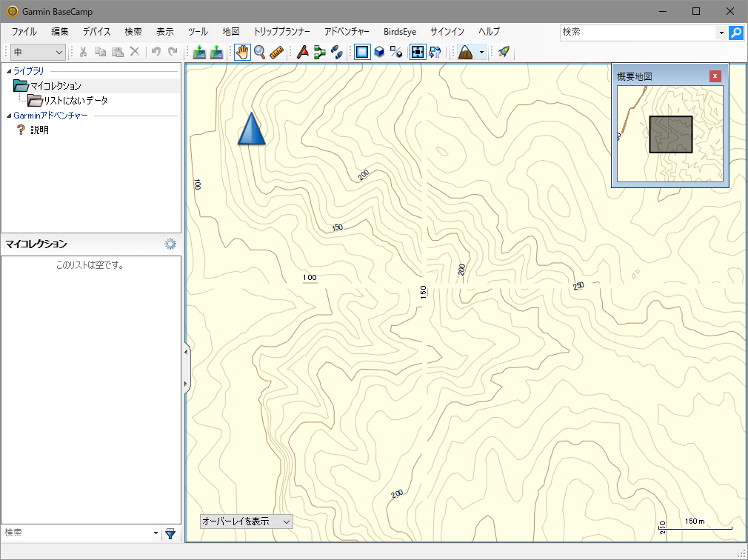This screenshot has height=560, width=748.
Task: Open the activity profile dropdown arrow
Action: 481,52
